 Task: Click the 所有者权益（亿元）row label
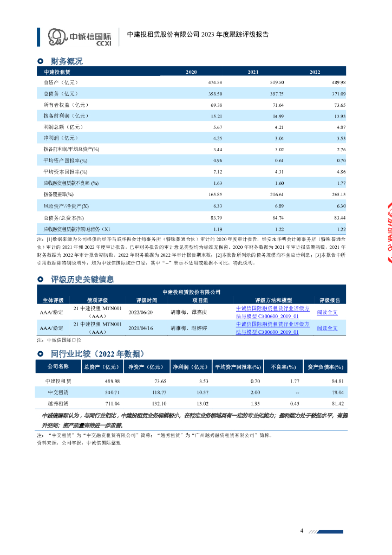click(x=66, y=105)
